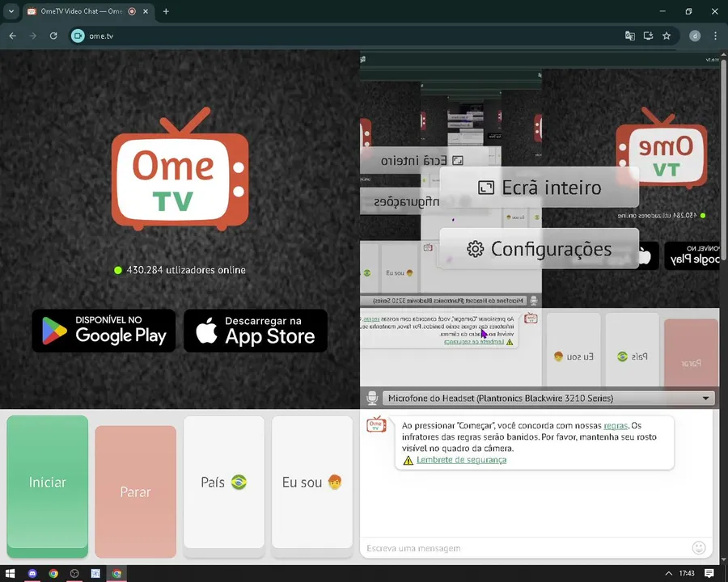
Task: Open the Chrome profile avatar
Action: pos(695,36)
